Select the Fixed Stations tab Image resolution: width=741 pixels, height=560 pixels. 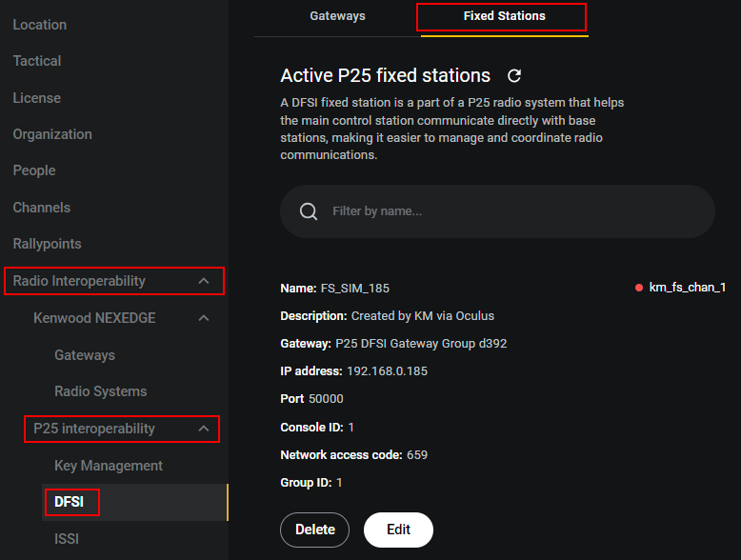pos(504,16)
